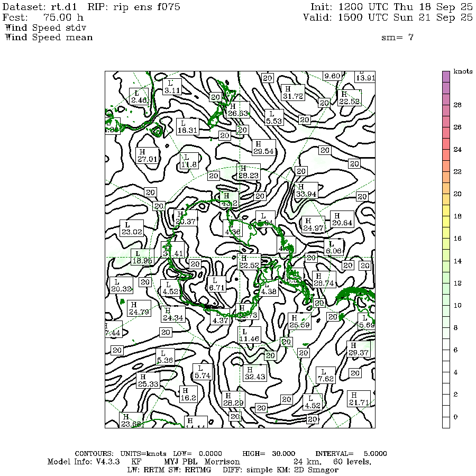Select the 'Morrison' microphysics text in the footer
The image size is (476, 476).
click(222, 462)
